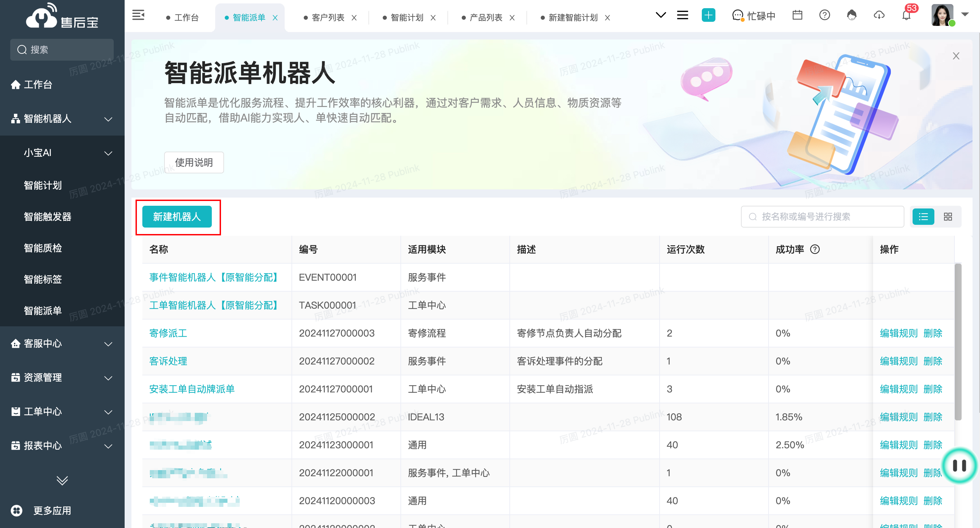
Task: Click the sidebar show-more double chevron
Action: click(62, 480)
